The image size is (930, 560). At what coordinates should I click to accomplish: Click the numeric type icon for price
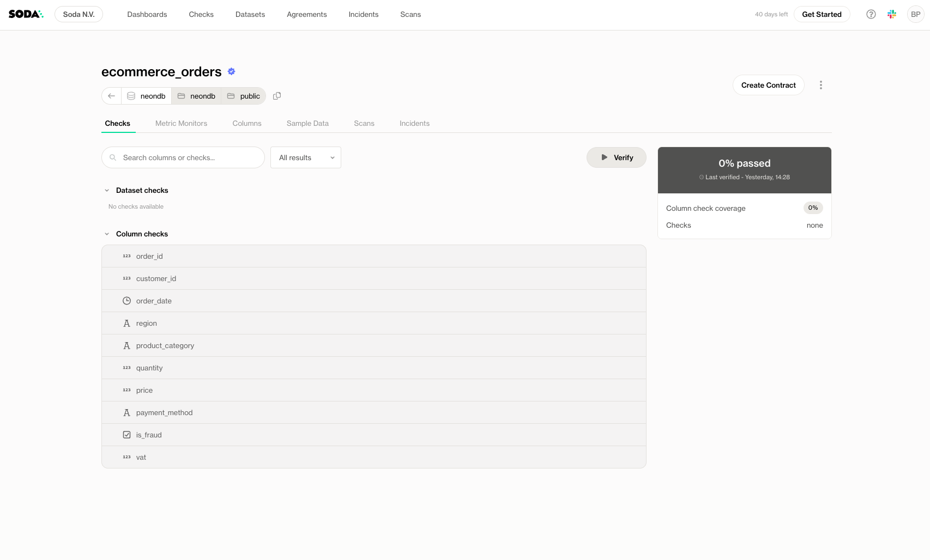click(126, 390)
